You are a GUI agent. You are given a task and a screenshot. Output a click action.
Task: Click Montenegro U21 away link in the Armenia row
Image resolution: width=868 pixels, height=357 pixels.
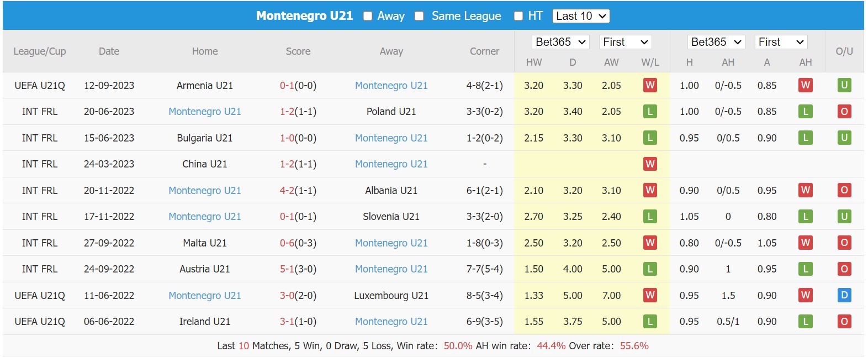coord(391,85)
